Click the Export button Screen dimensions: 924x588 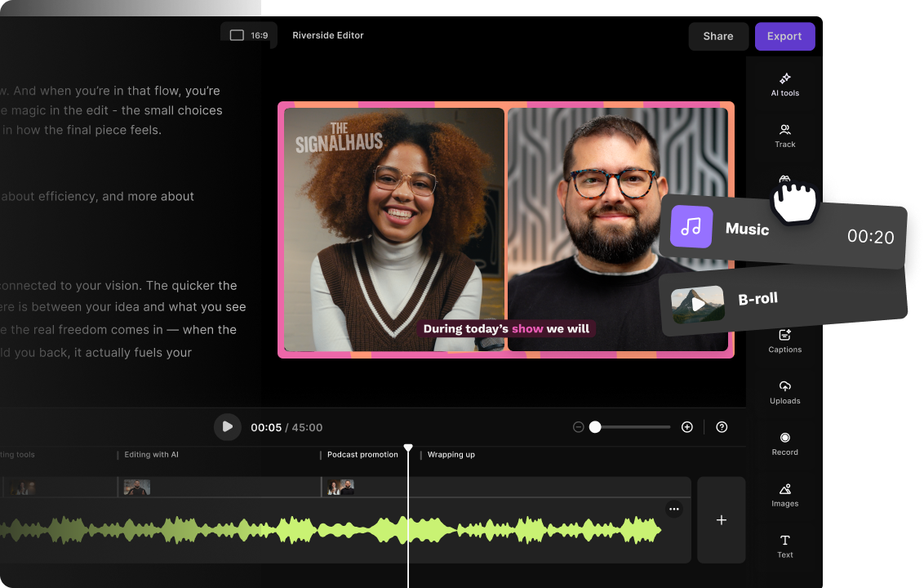[784, 36]
